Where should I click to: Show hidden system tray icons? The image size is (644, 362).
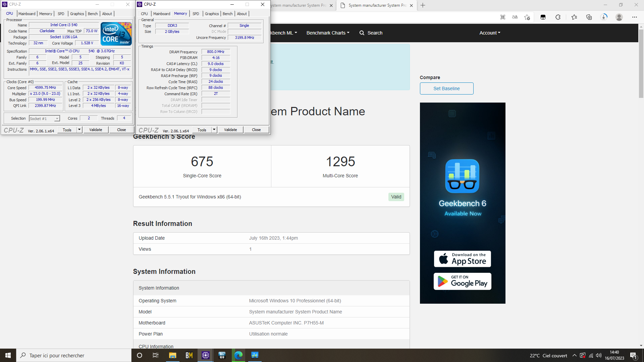tap(574, 355)
